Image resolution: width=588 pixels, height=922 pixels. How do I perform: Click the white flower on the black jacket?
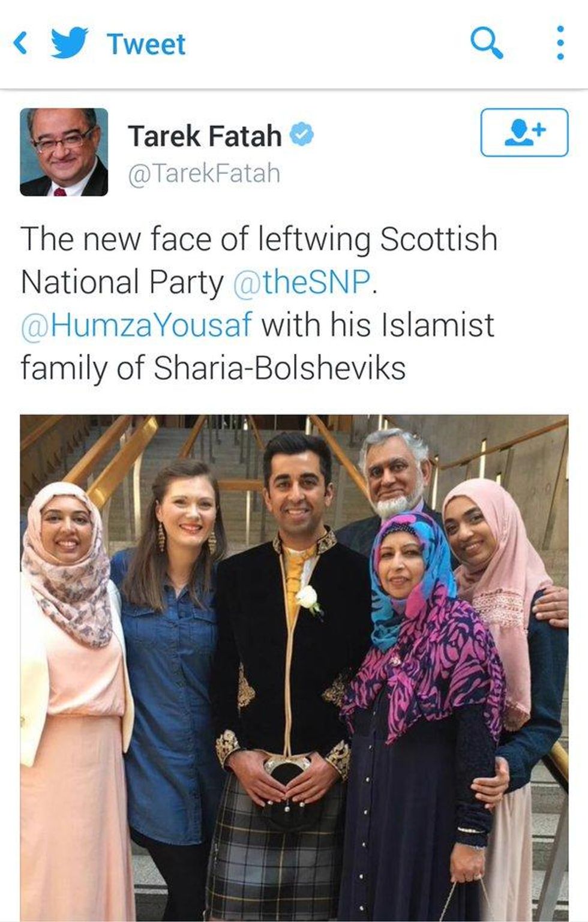tap(308, 599)
